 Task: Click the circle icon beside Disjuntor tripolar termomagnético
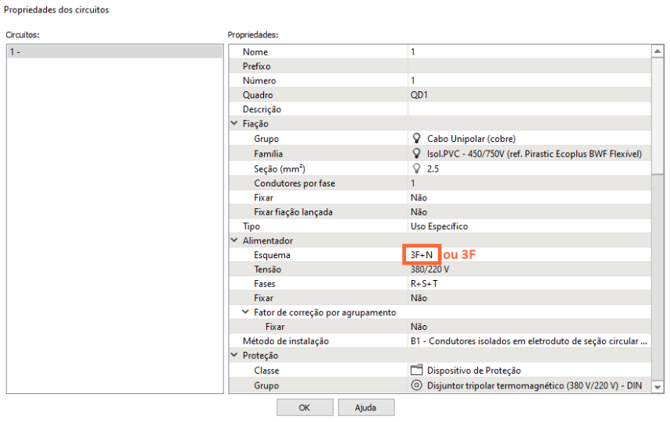[417, 385]
